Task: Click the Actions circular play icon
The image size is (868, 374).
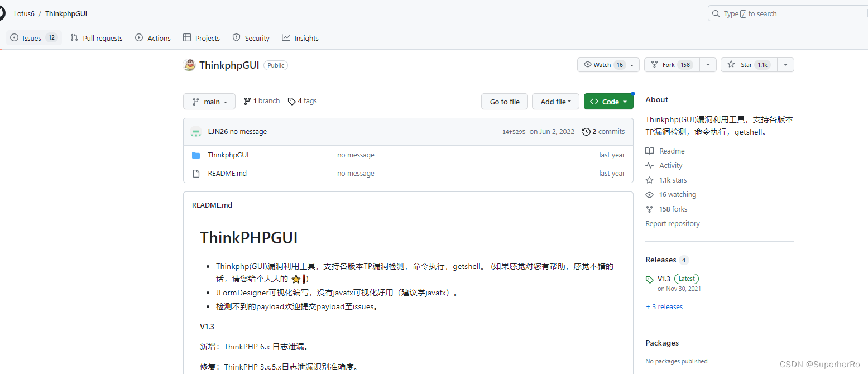Action: coord(138,37)
